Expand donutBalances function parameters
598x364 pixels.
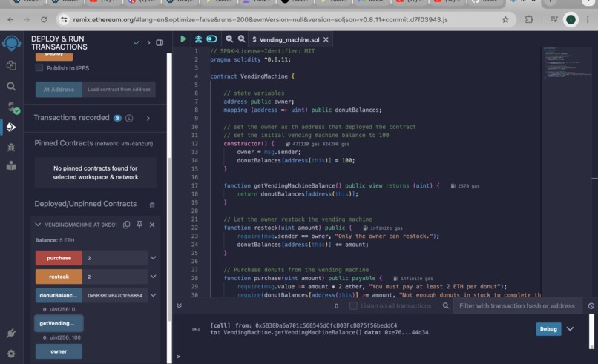tap(153, 295)
